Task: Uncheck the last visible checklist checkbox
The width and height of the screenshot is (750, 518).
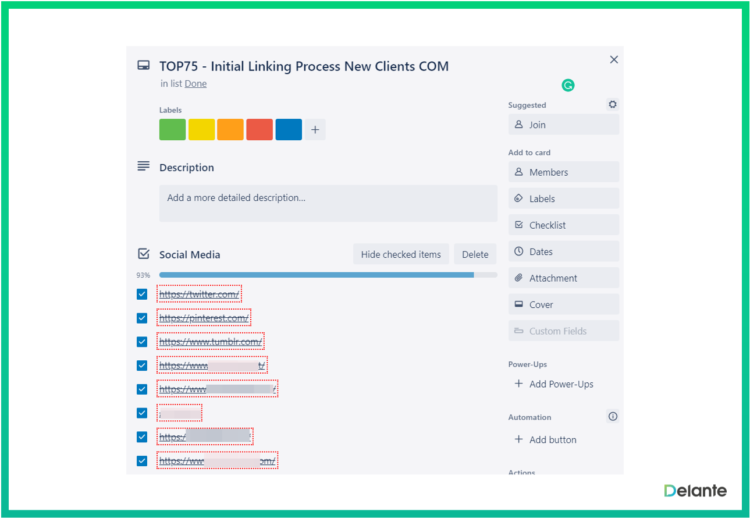Action: pyautogui.click(x=142, y=461)
